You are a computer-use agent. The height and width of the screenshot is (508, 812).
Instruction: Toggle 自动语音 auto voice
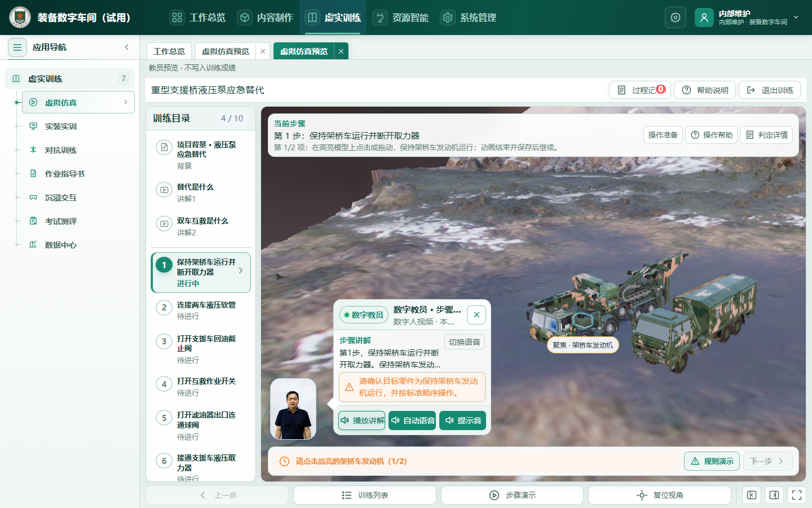tap(412, 421)
